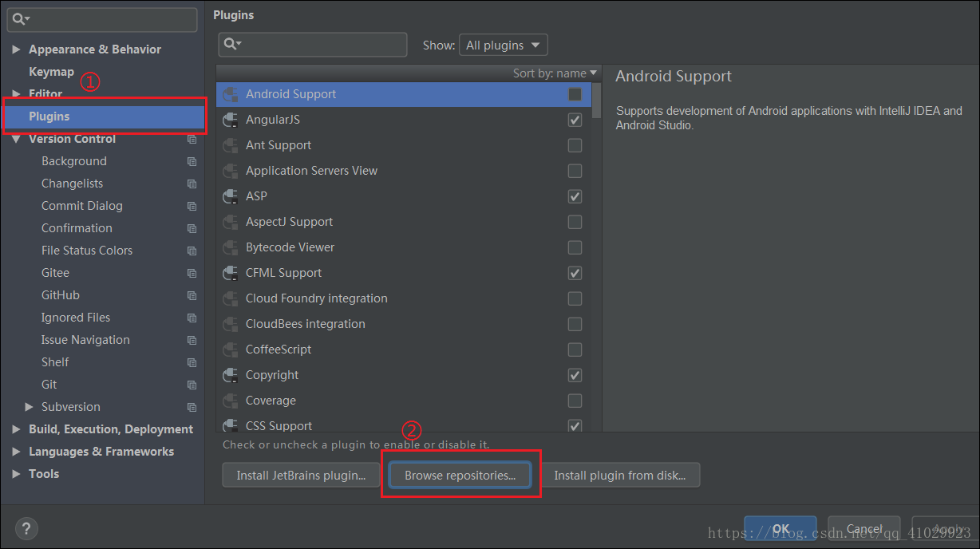Click Install plugin from disk button
The width and height of the screenshot is (980, 549).
pos(620,476)
